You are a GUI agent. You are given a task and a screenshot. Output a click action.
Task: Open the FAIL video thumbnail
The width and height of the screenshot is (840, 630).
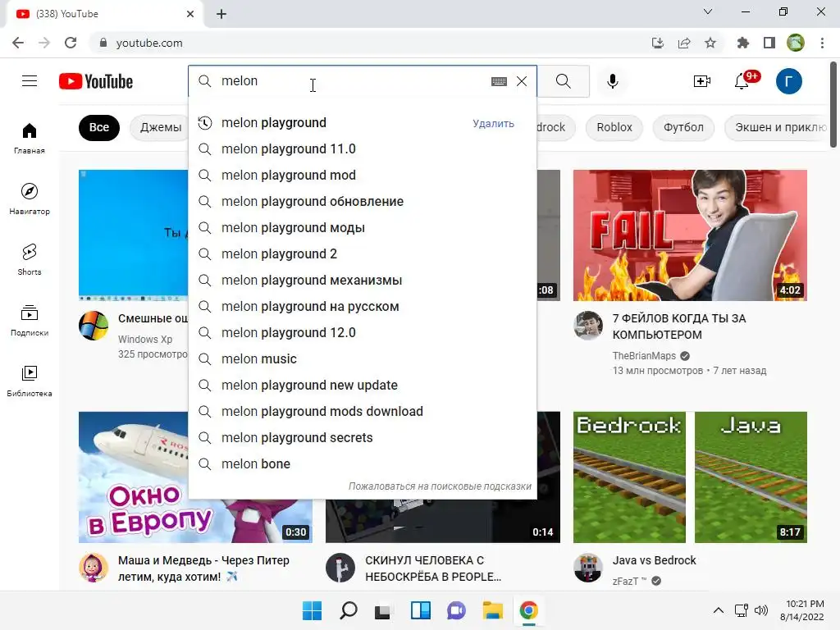point(690,235)
